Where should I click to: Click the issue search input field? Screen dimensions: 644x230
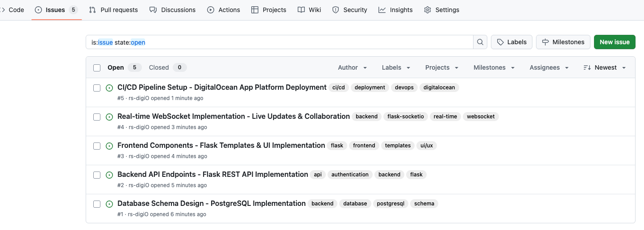pyautogui.click(x=279, y=42)
